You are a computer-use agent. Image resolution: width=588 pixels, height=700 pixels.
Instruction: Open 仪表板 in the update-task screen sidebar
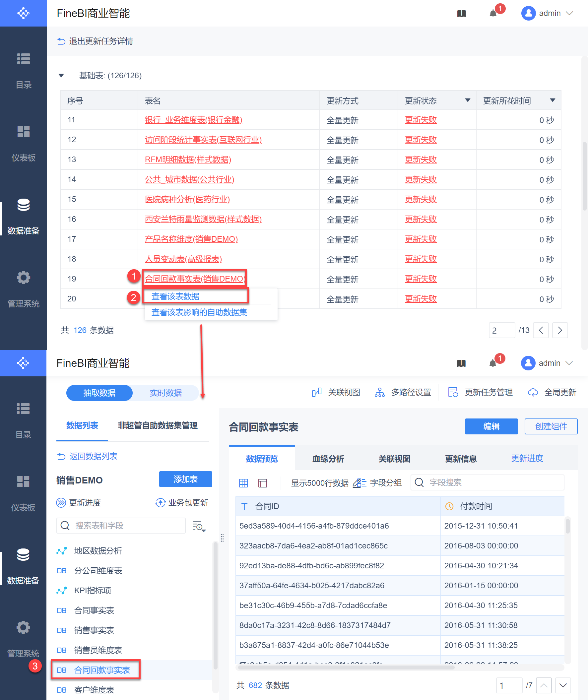pos(23,144)
